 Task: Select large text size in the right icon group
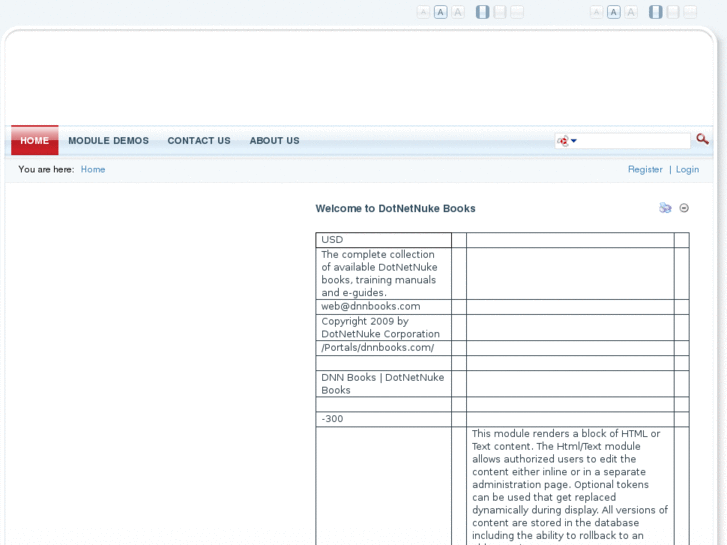(x=631, y=12)
